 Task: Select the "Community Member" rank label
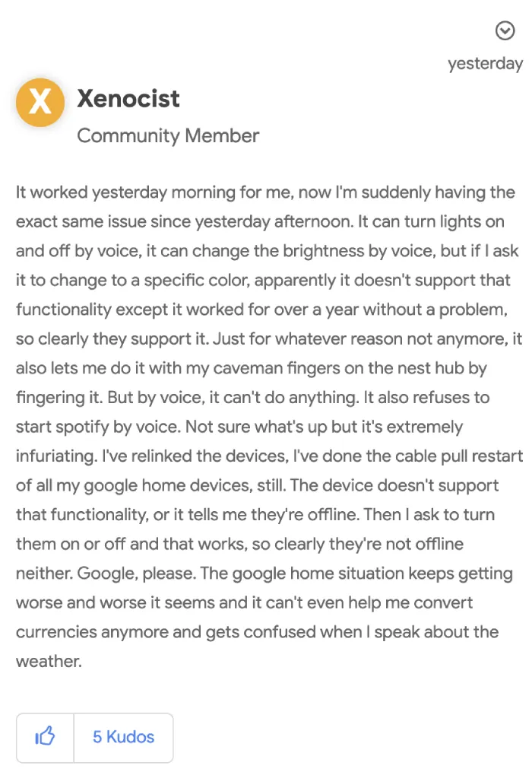point(168,136)
